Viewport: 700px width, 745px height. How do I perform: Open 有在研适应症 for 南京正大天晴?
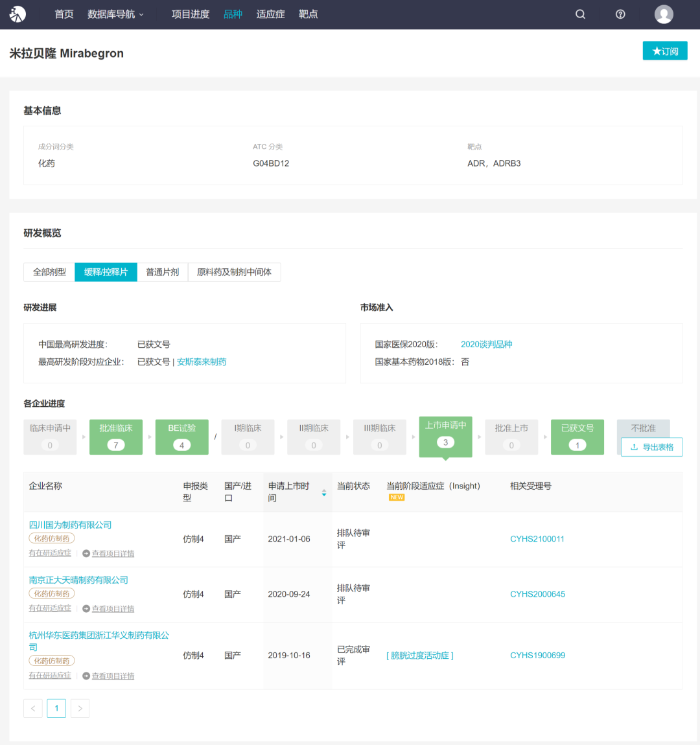point(50,608)
